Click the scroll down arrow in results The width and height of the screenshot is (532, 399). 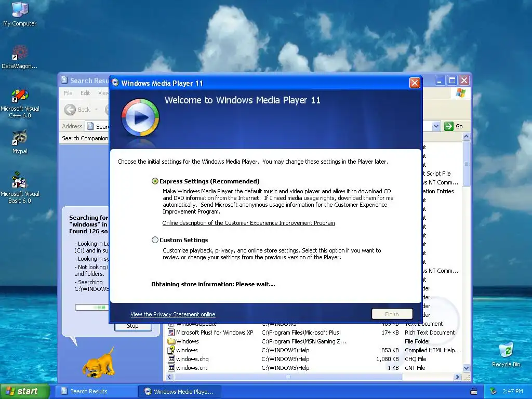tap(466, 368)
